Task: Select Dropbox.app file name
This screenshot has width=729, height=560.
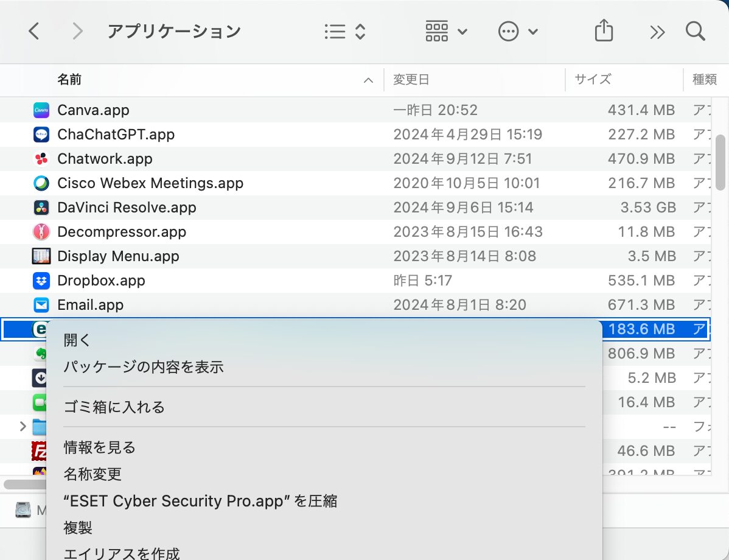Action: (x=102, y=281)
